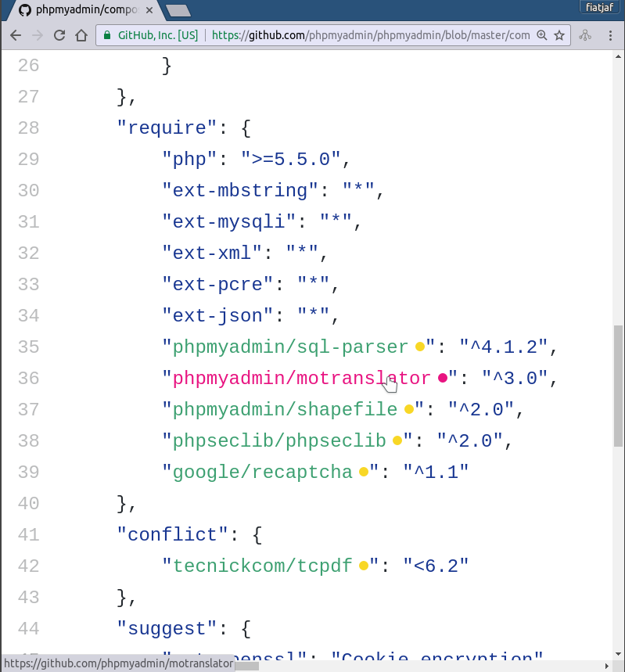This screenshot has height=672, width=625.
Task: Open the extension icon beside the address bar
Action: tap(585, 35)
